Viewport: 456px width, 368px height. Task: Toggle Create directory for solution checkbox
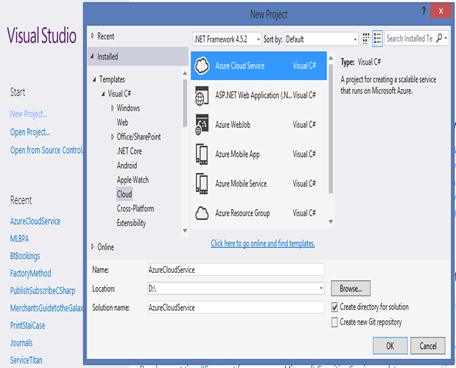[x=335, y=307]
